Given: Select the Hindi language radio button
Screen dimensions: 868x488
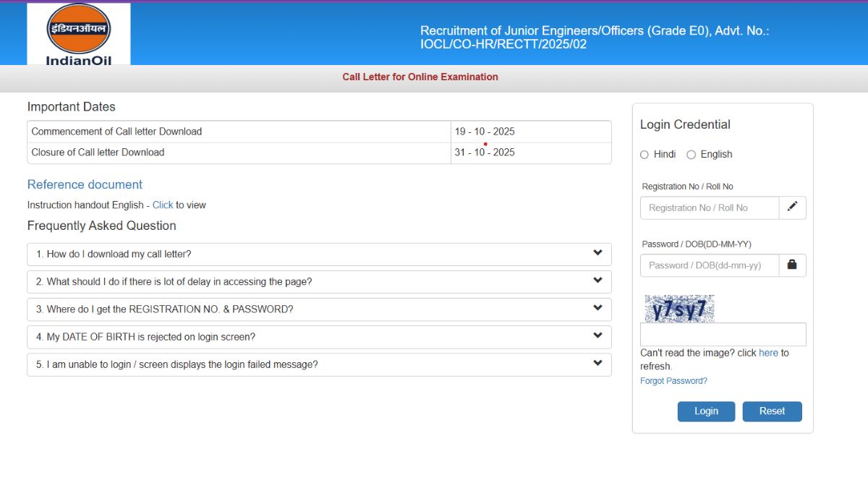Looking at the screenshot, I should (x=644, y=155).
